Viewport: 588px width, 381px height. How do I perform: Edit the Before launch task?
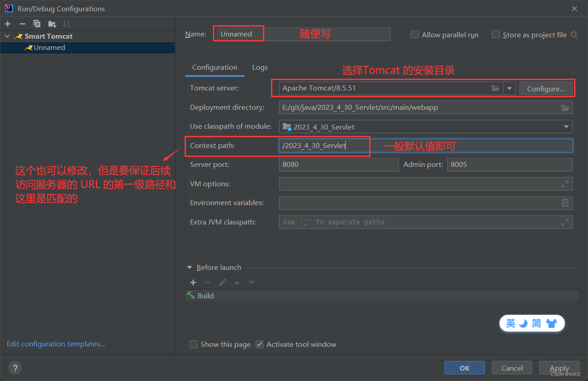222,282
